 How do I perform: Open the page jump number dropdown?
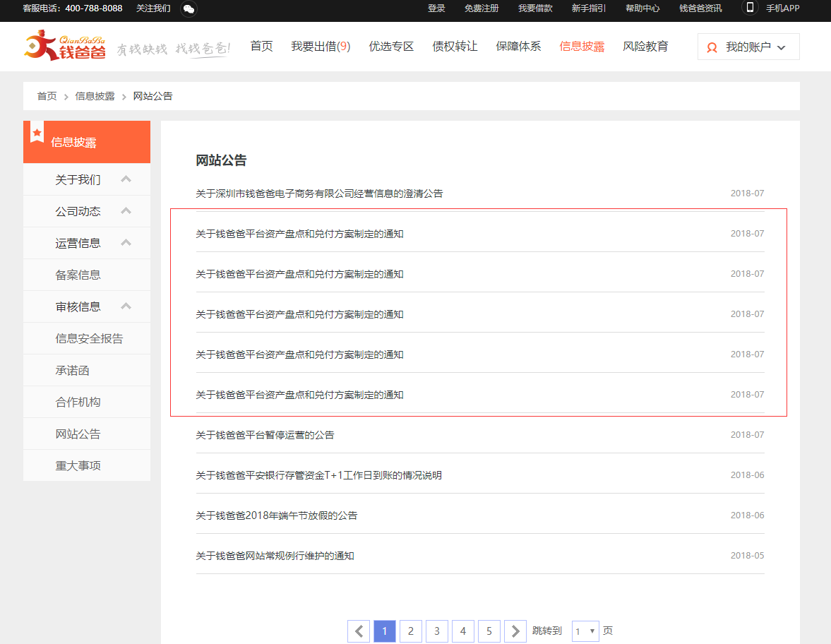(x=585, y=631)
